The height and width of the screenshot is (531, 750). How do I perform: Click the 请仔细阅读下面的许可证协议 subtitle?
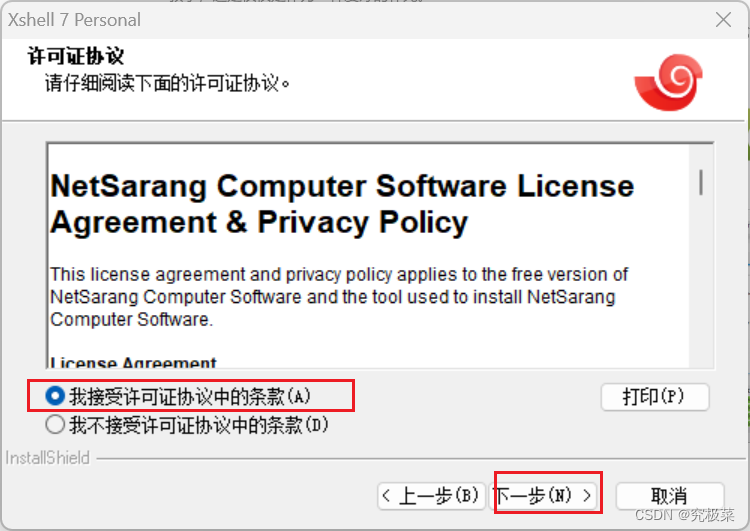(167, 84)
